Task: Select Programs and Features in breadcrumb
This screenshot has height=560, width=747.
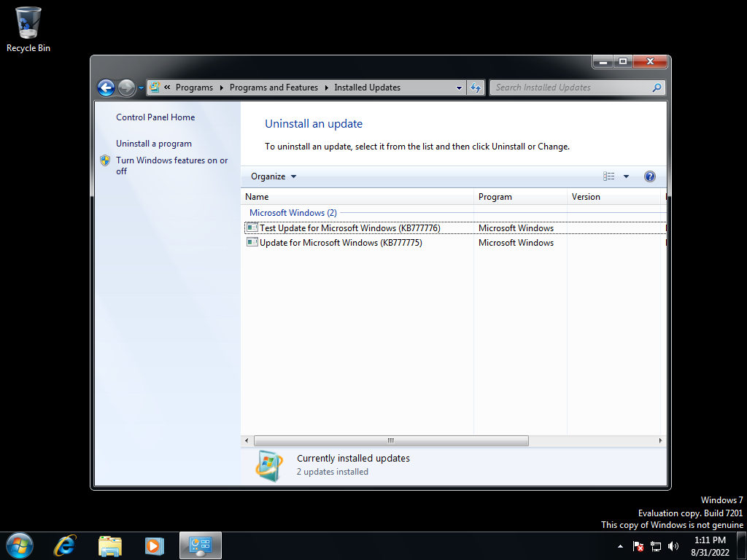Action: click(274, 87)
